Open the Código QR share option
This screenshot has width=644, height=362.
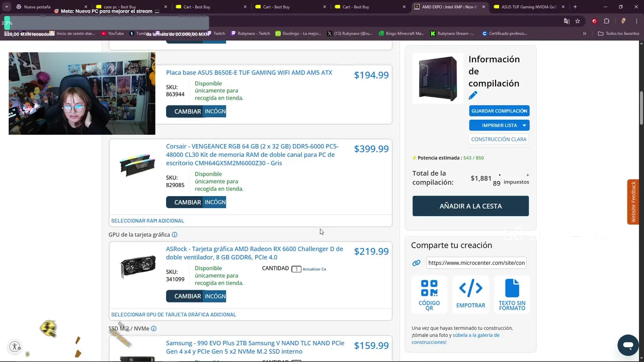[x=429, y=295]
